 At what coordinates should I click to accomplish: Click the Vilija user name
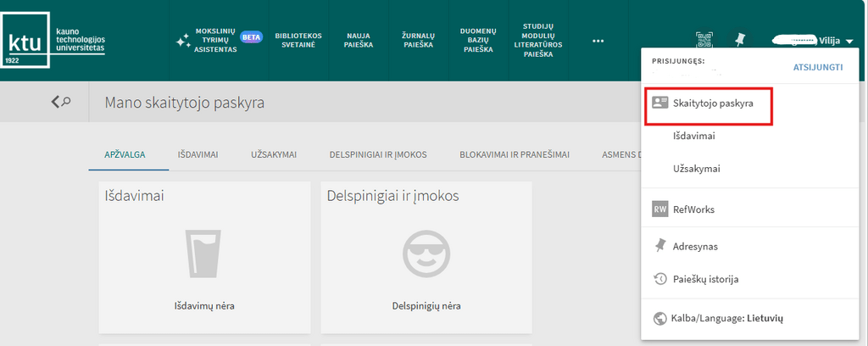pyautogui.click(x=829, y=41)
